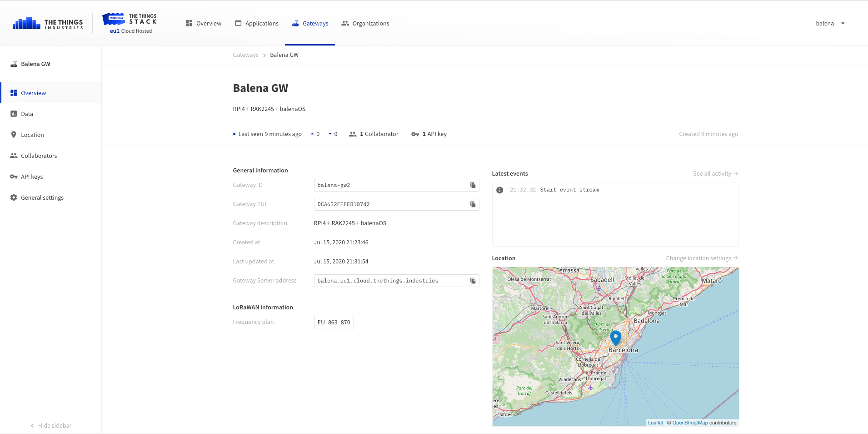Open the Applications tab in top navigation

click(x=257, y=24)
